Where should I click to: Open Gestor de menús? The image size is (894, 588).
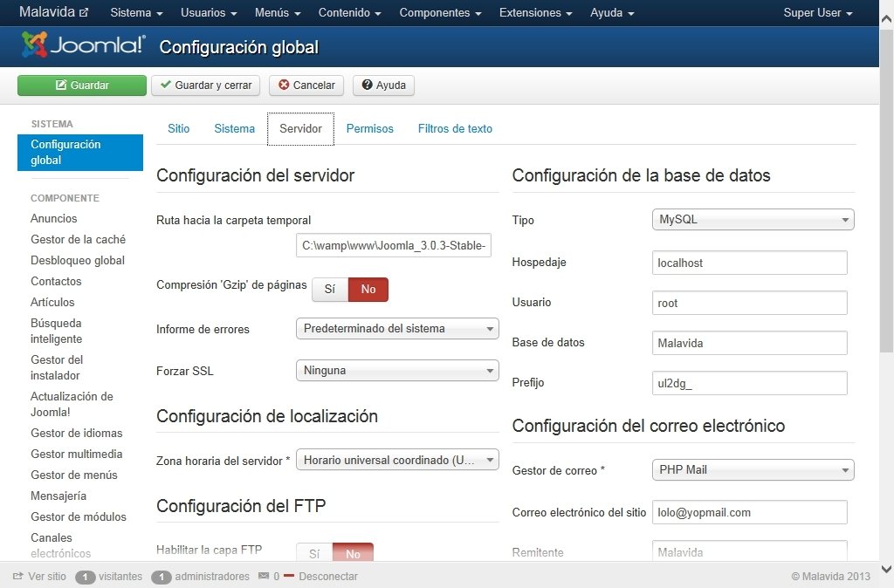click(74, 475)
